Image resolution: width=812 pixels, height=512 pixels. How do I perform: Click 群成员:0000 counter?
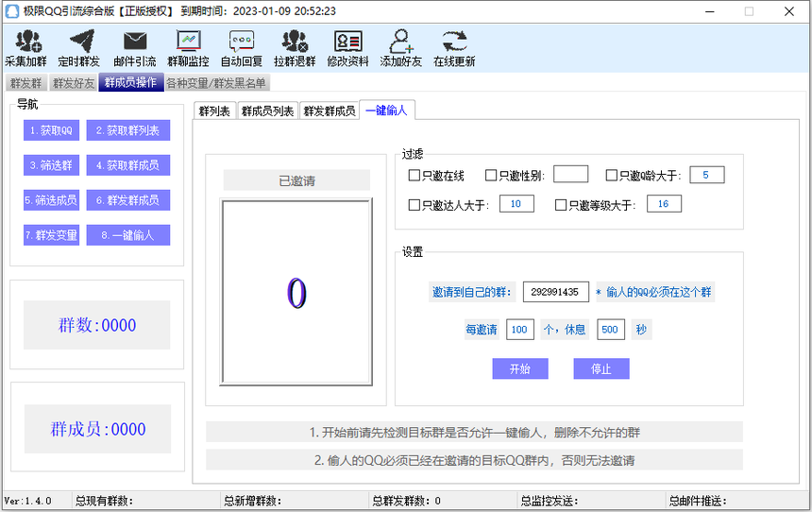(x=98, y=429)
